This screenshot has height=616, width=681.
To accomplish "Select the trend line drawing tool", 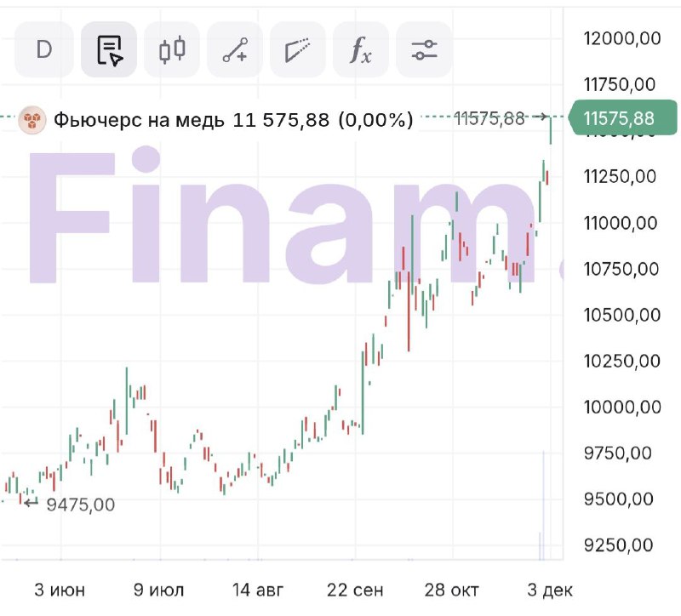I will coord(235,49).
